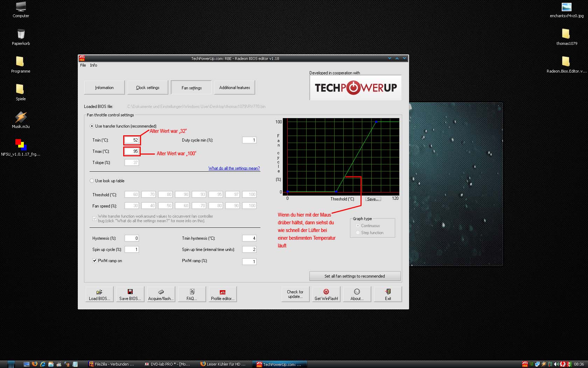Open the Computer desktop icon
Image resolution: width=588 pixels, height=368 pixels.
click(21, 10)
